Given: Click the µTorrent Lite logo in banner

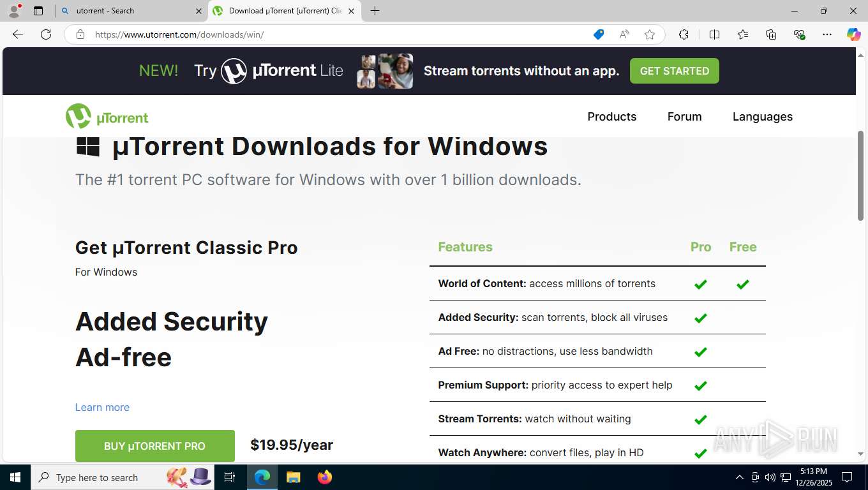Looking at the screenshot, I should tap(282, 71).
